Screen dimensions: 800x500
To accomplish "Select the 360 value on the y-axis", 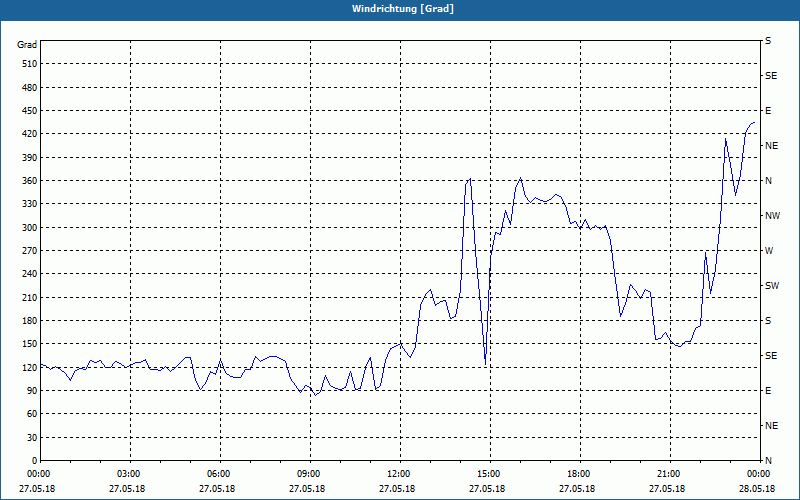I will coord(27,181).
